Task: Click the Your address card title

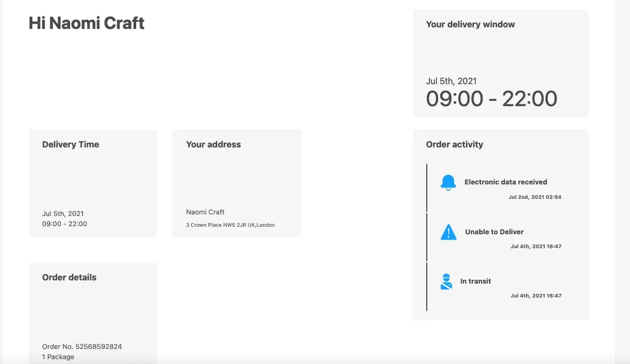Action: [213, 144]
